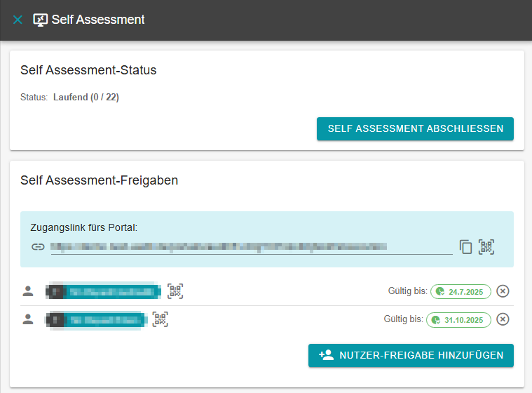Remove the user share expiring 31.10.2025
The image size is (532, 393).
pyautogui.click(x=503, y=320)
